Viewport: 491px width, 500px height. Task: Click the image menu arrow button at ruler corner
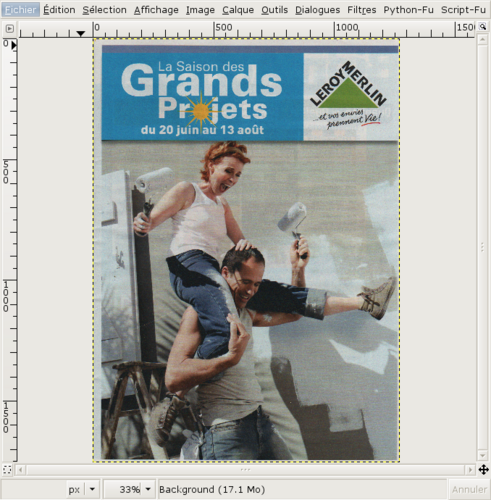(10, 29)
